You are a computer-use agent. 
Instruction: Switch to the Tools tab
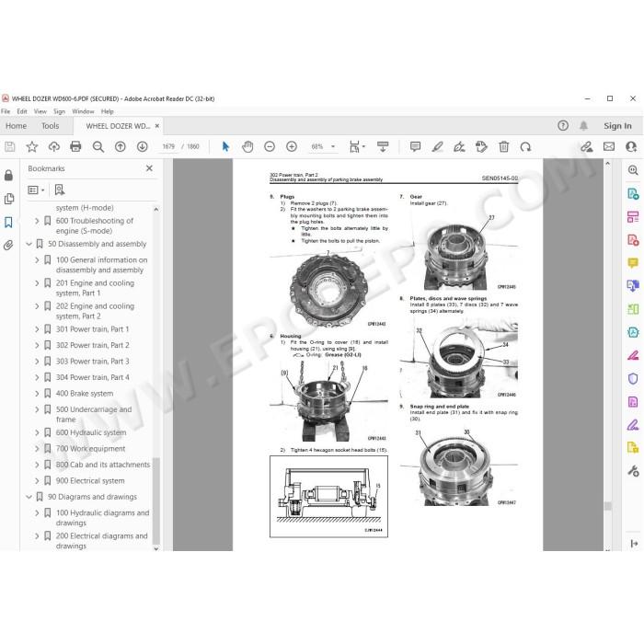50,126
